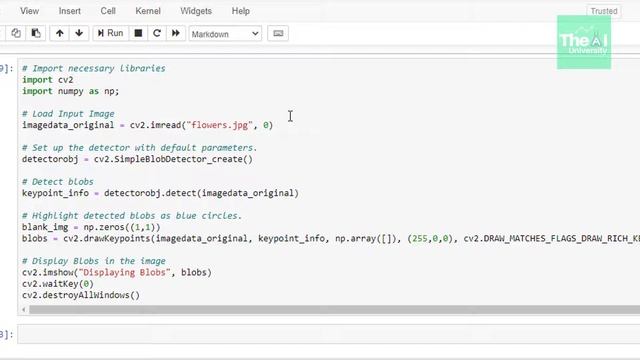This screenshot has width=640, height=360.
Task: Open the Cell menu
Action: pos(108,11)
